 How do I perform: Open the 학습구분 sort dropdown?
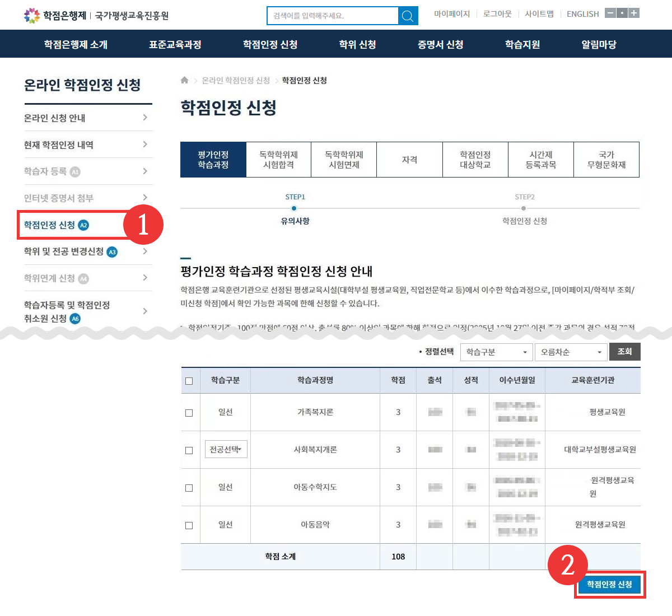pyautogui.click(x=496, y=352)
